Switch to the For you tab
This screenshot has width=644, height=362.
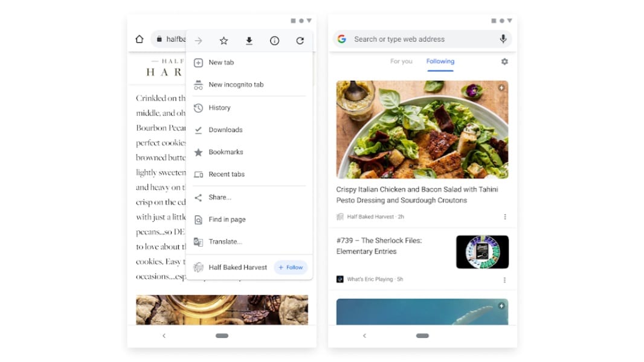401,62
